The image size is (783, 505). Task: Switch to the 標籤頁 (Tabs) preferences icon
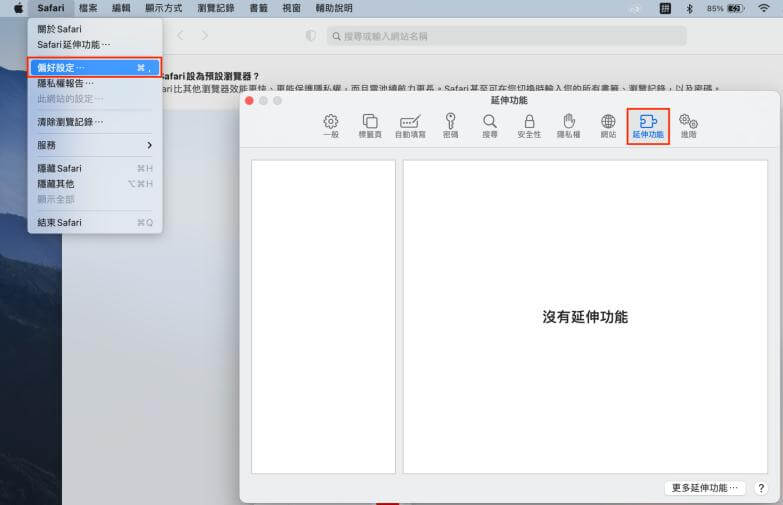pyautogui.click(x=370, y=125)
